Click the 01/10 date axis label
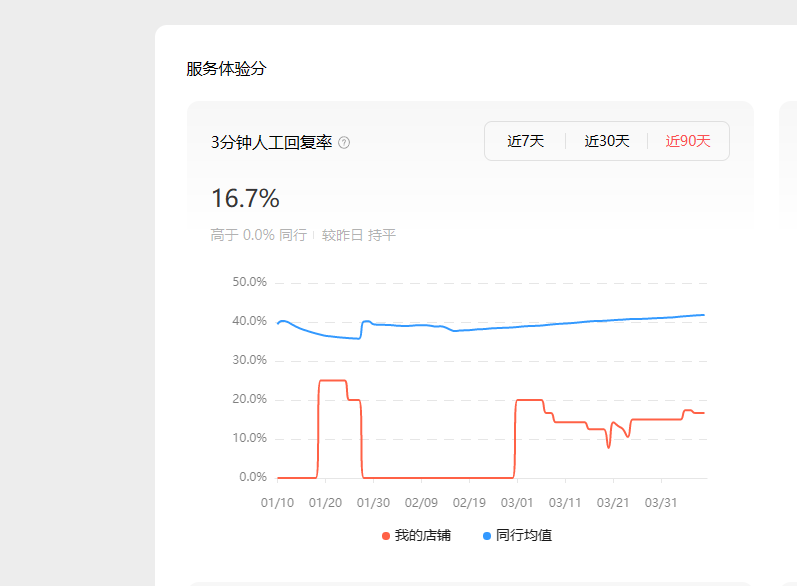797x586 pixels. pos(277,503)
